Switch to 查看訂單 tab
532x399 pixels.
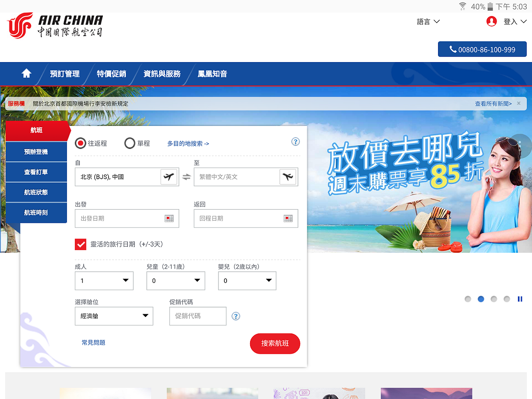(36, 172)
